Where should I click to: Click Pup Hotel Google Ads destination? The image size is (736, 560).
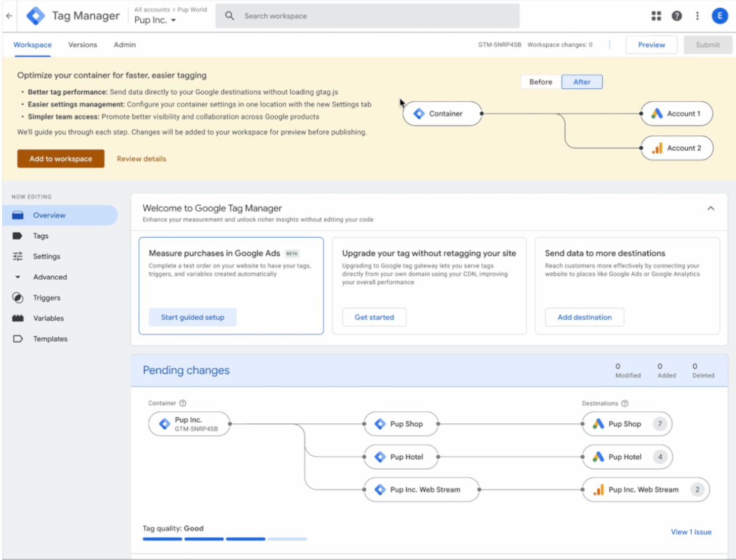point(627,457)
